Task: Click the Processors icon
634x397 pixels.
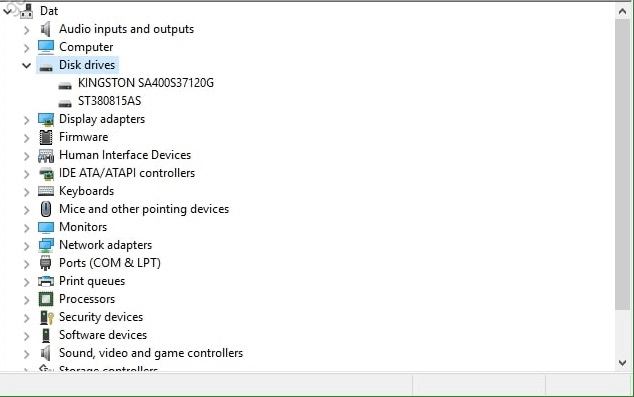Action: (x=46, y=299)
